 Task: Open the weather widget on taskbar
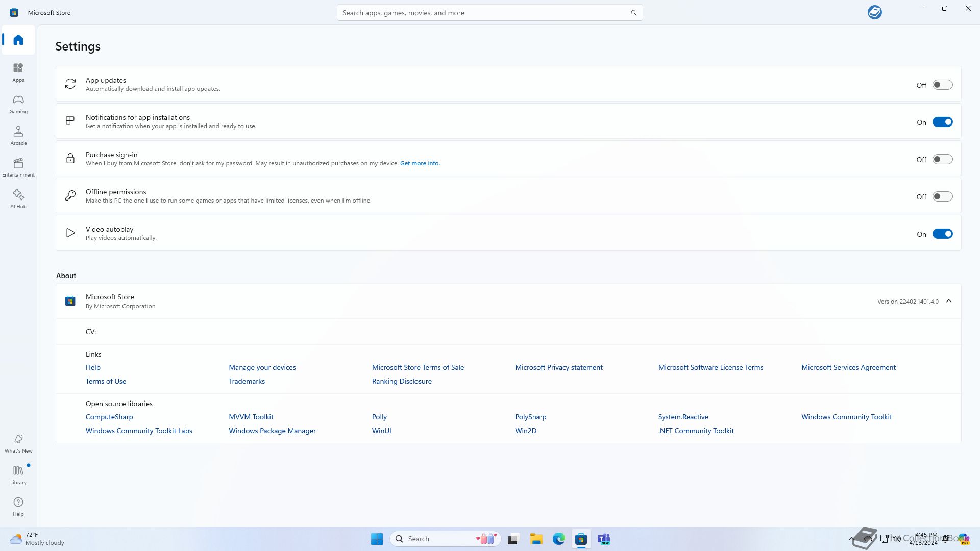pos(38,539)
